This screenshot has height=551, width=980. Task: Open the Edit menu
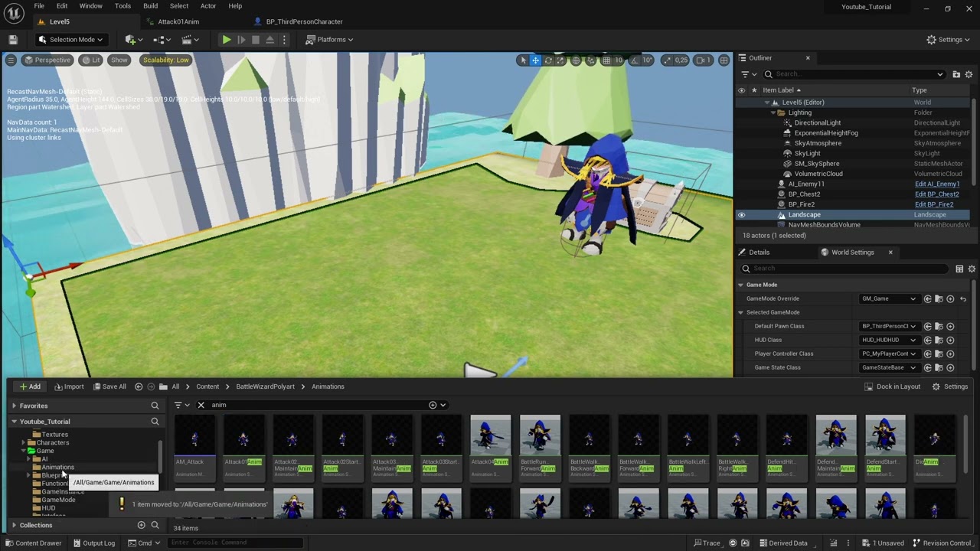coord(62,6)
